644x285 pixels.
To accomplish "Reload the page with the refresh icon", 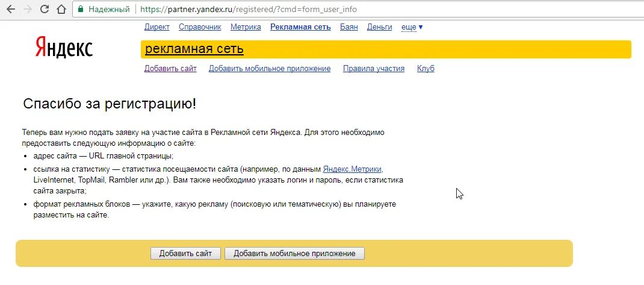I will point(45,8).
